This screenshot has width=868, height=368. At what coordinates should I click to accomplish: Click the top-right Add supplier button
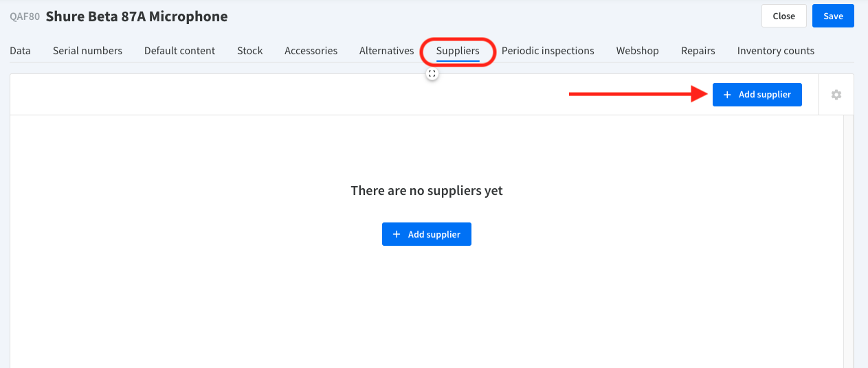pos(757,95)
